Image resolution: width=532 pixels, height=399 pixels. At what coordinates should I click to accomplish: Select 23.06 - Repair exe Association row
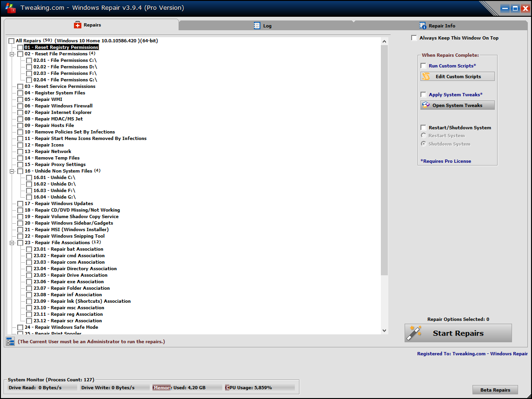coord(68,282)
